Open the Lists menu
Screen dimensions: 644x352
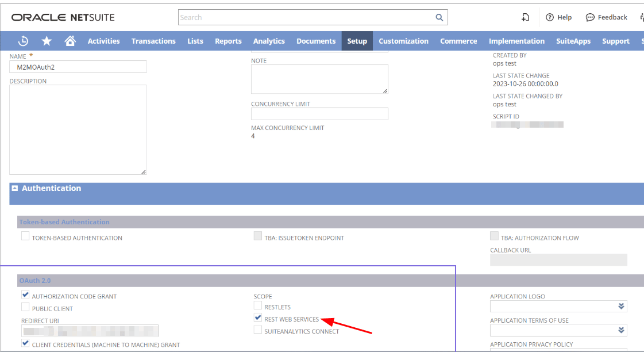tap(195, 41)
